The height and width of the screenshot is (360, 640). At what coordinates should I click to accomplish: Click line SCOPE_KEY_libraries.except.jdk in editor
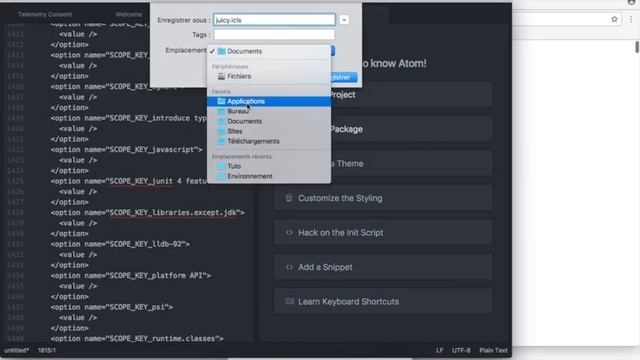[x=148, y=213]
